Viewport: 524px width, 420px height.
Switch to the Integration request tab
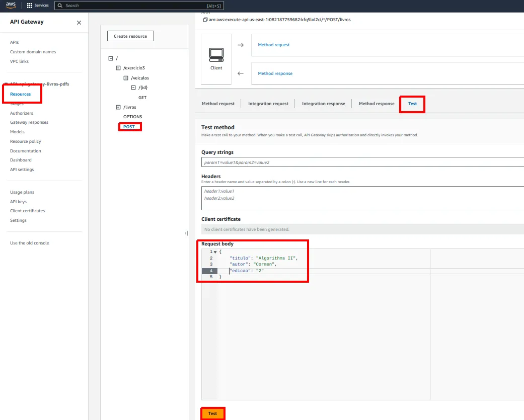click(268, 104)
